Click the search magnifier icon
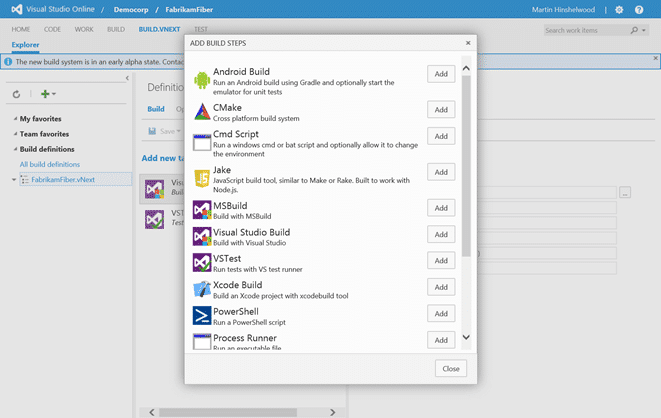Image resolution: width=661 pixels, height=418 pixels. click(634, 30)
